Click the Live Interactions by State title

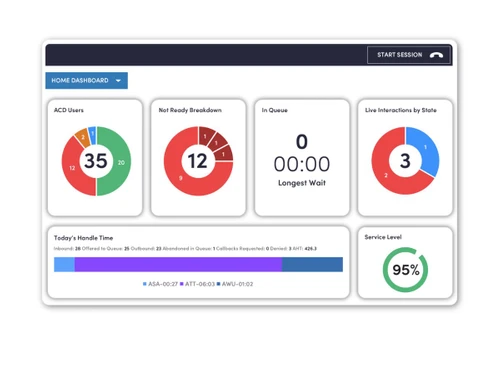[401, 110]
